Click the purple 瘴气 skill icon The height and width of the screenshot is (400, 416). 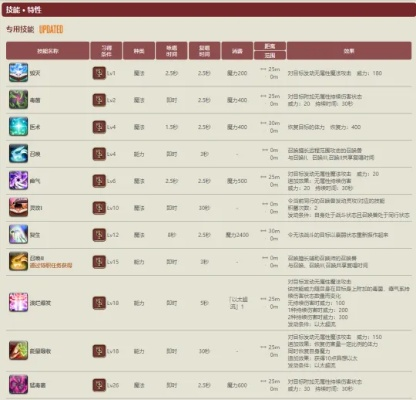pyautogui.click(x=18, y=181)
